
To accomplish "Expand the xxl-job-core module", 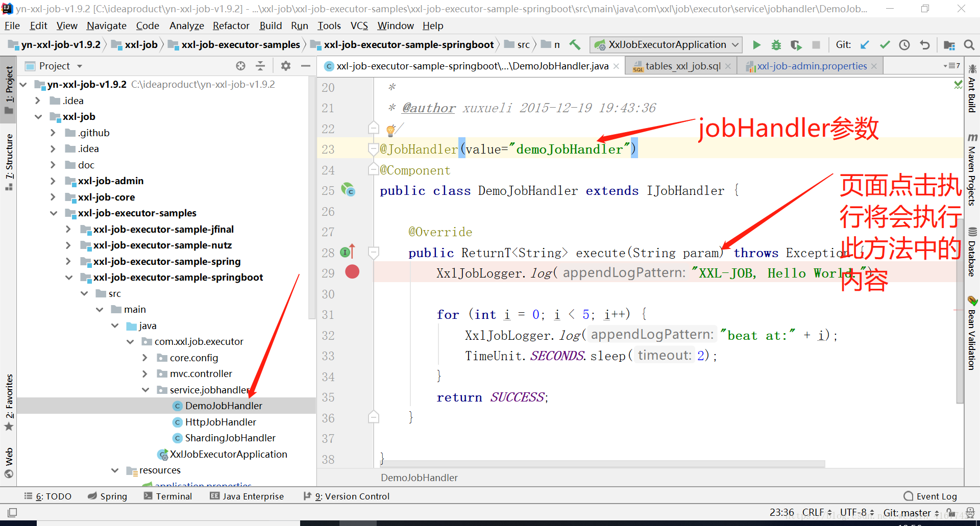I will [53, 197].
